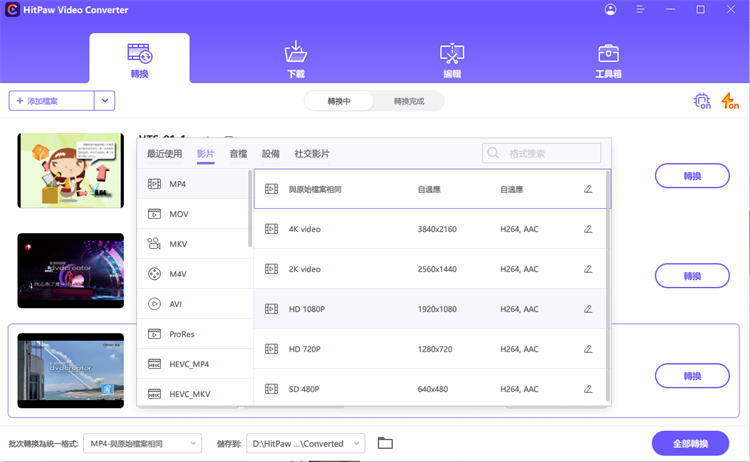Select the 最近使用 recent formats tab
Viewport: 750px width, 462px height.
(164, 154)
